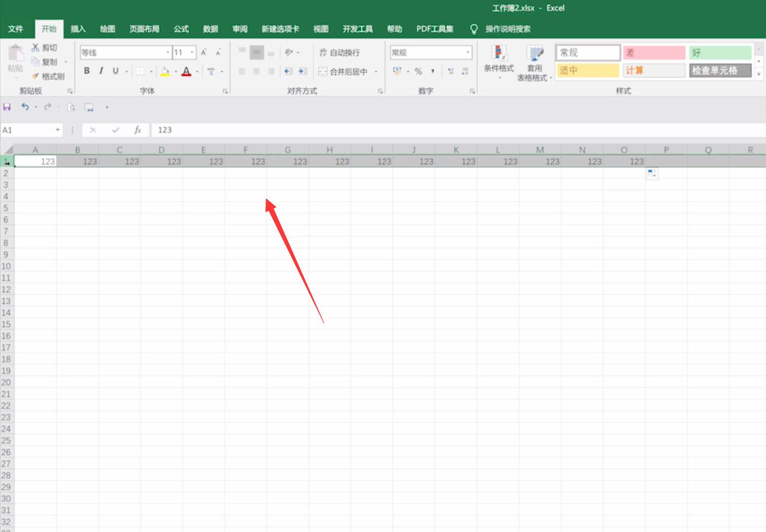Screen dimensions: 766x532
Task: Switch to the 插入 ribbon tab
Action: (78, 29)
